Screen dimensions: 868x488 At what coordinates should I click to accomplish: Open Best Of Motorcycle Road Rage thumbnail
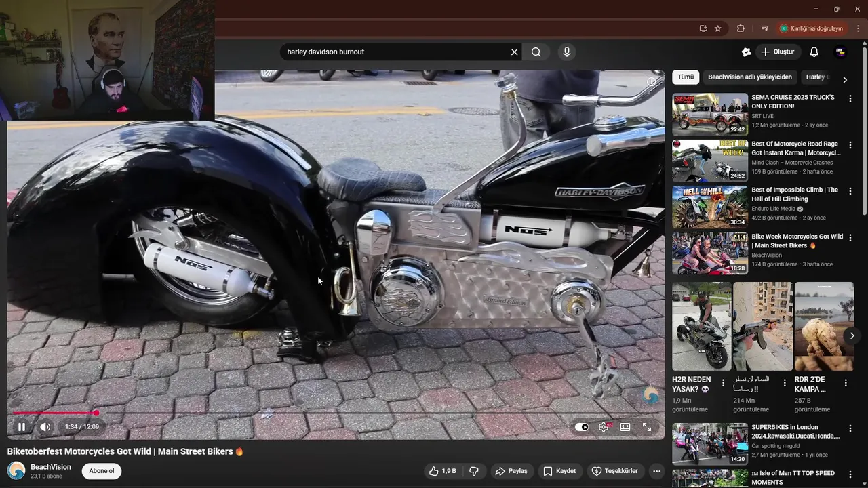(x=710, y=161)
